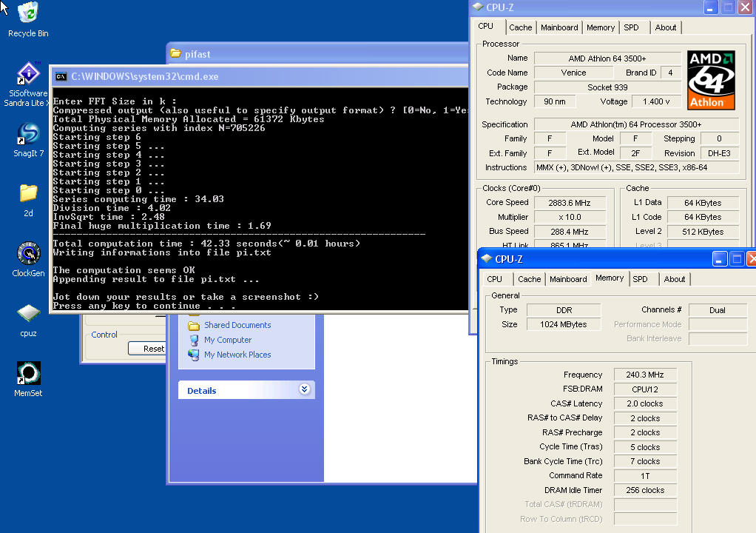The image size is (756, 533).
Task: Switch to Cache tab in upper CPU-Z
Action: coord(520,27)
